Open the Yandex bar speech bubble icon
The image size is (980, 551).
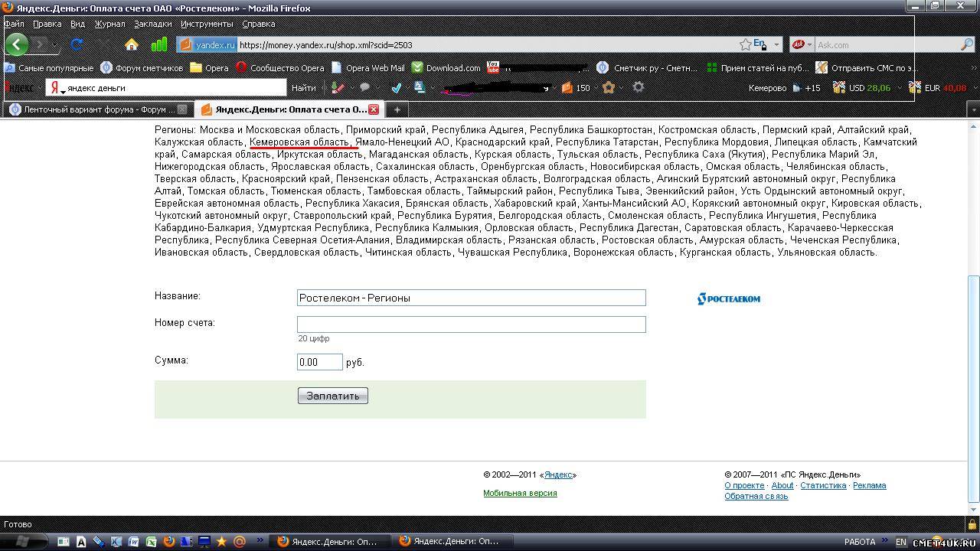coord(365,88)
